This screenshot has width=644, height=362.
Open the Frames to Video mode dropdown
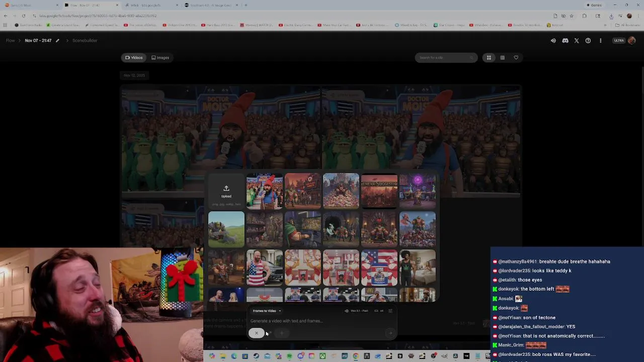[x=267, y=311]
